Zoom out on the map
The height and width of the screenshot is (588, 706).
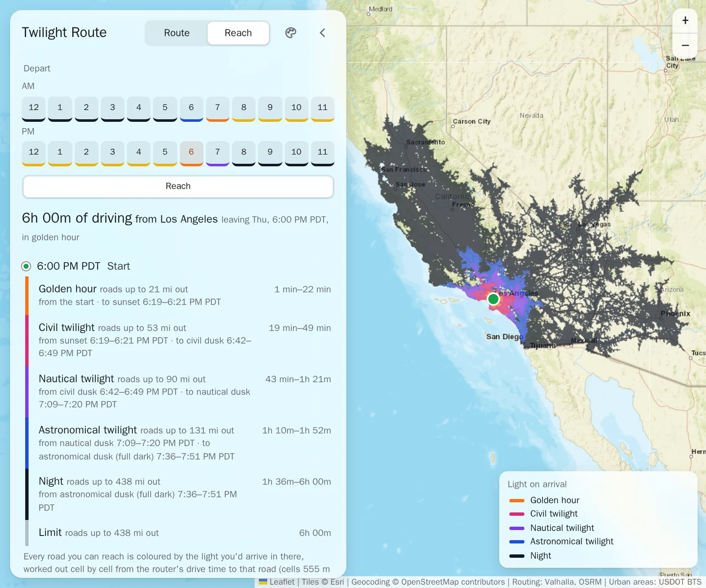pos(685,45)
